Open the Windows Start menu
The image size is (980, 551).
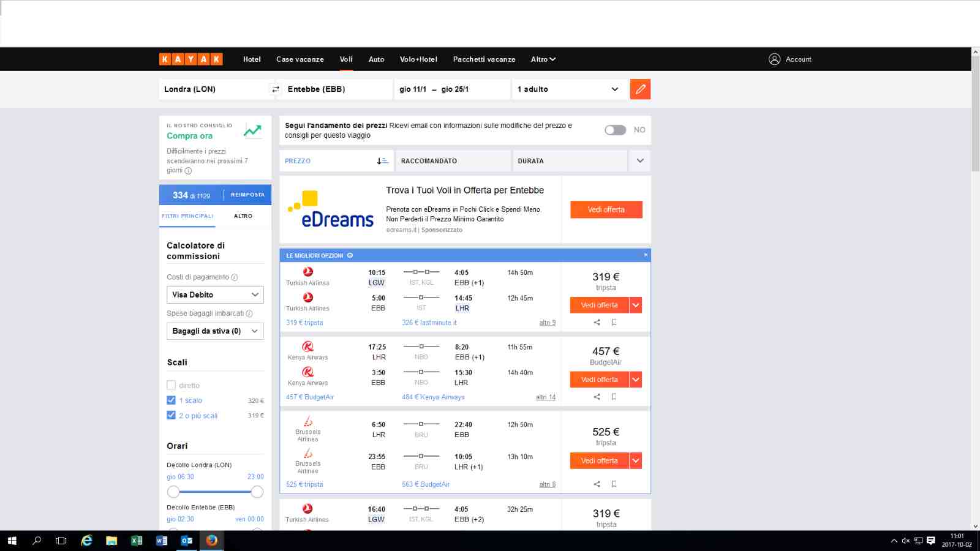pyautogui.click(x=12, y=541)
